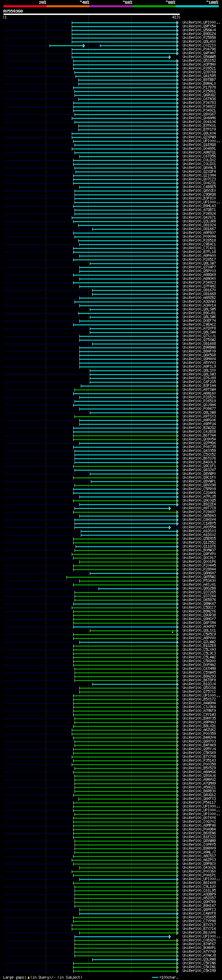This screenshot has width=222, height=980.
Task: Open hit UniRef100_P04796
Action: 199,49
